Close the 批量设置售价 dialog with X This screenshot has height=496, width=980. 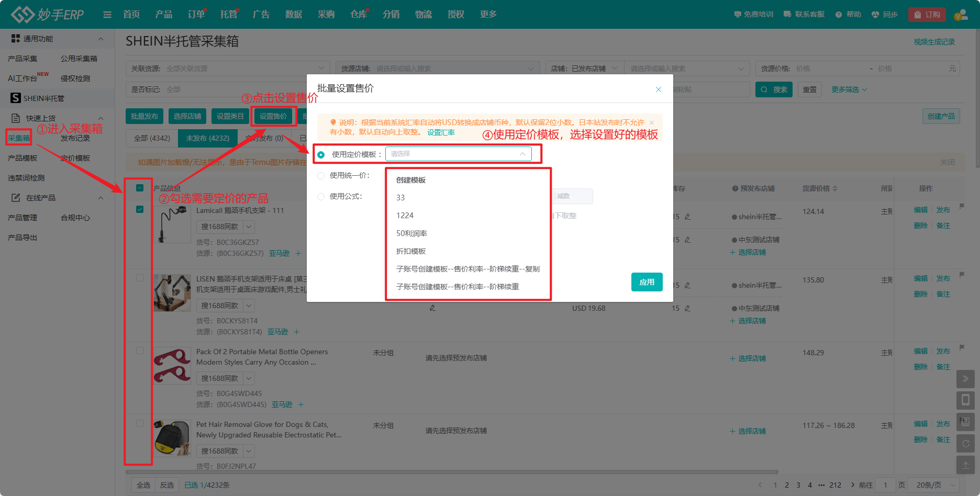659,89
